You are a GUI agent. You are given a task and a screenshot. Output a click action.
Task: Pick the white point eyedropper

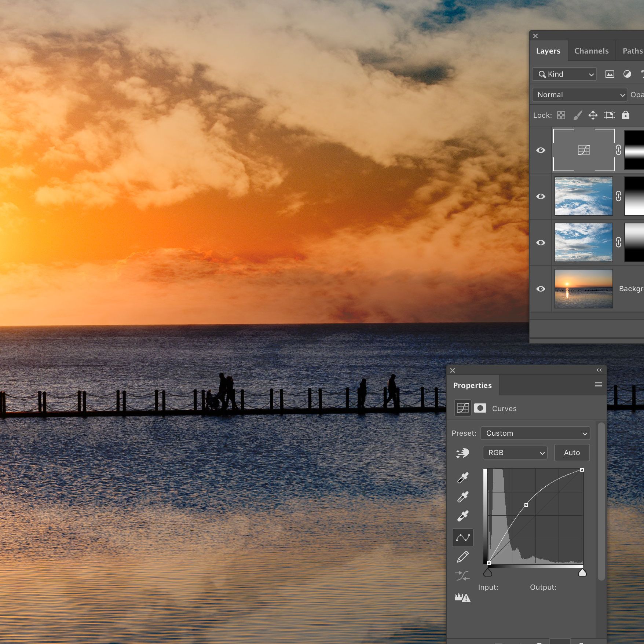[462, 516]
